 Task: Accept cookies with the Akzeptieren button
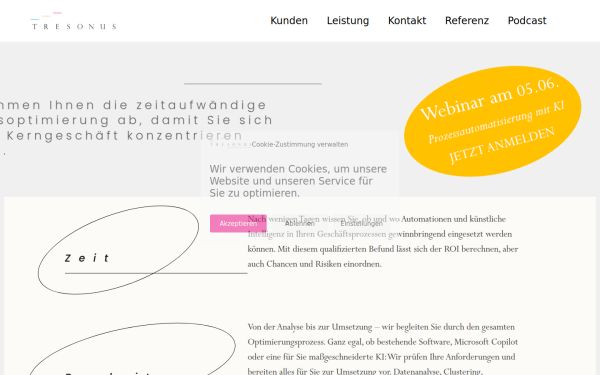(238, 223)
